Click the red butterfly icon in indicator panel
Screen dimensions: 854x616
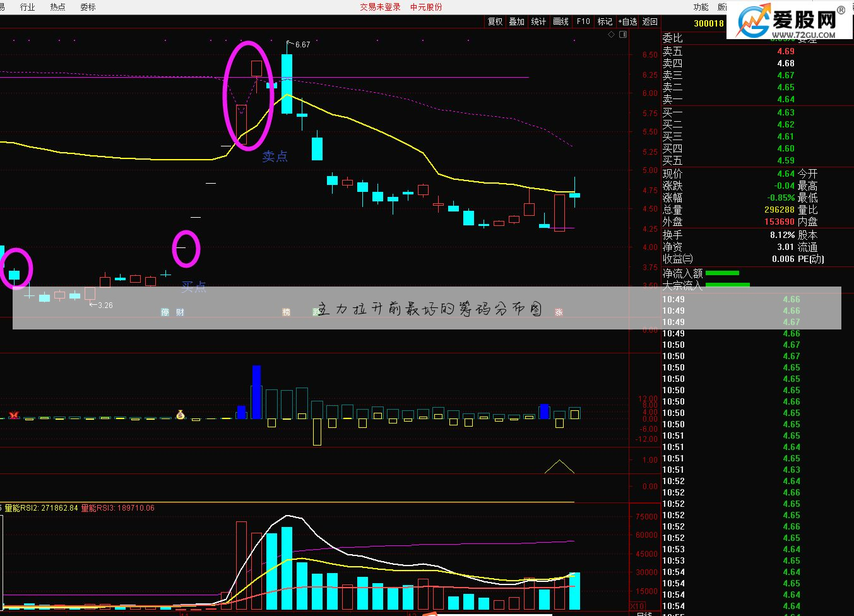point(13,415)
